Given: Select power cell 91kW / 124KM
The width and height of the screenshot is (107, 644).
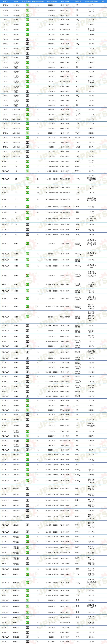Looking at the screenshot, I should tap(65, 207).
